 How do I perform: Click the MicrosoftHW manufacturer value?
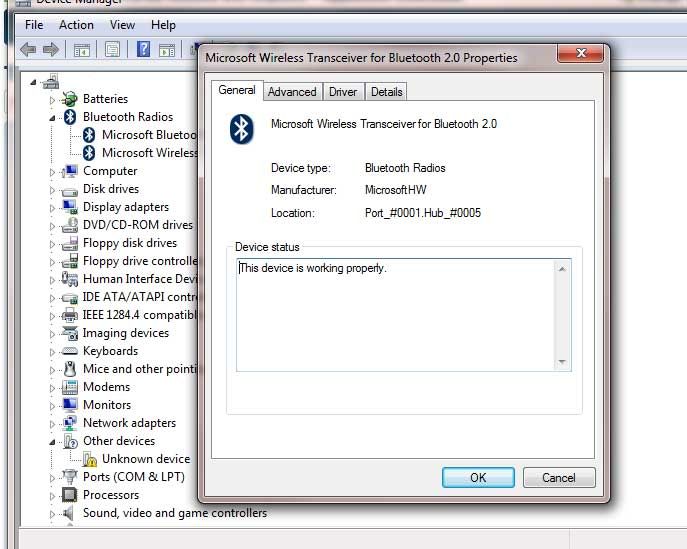[x=395, y=190]
